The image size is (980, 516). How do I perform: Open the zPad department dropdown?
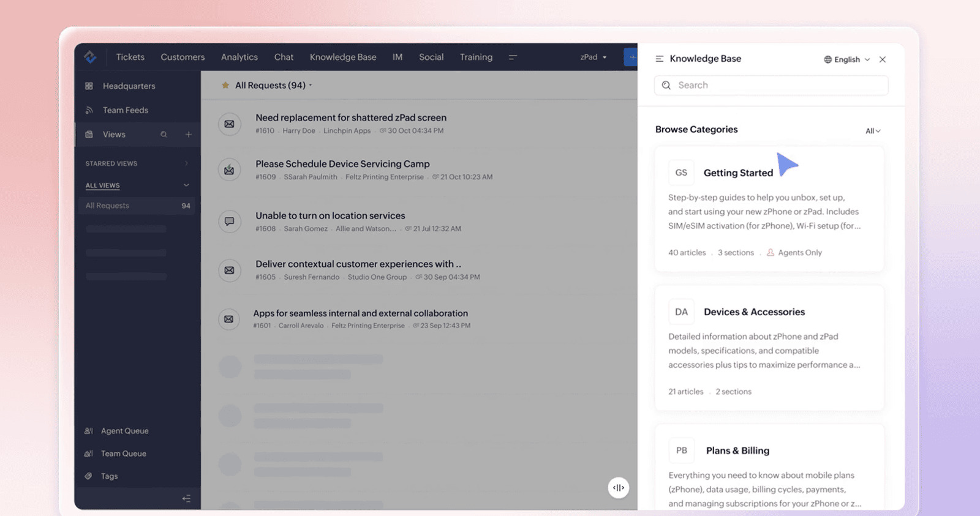(x=593, y=58)
